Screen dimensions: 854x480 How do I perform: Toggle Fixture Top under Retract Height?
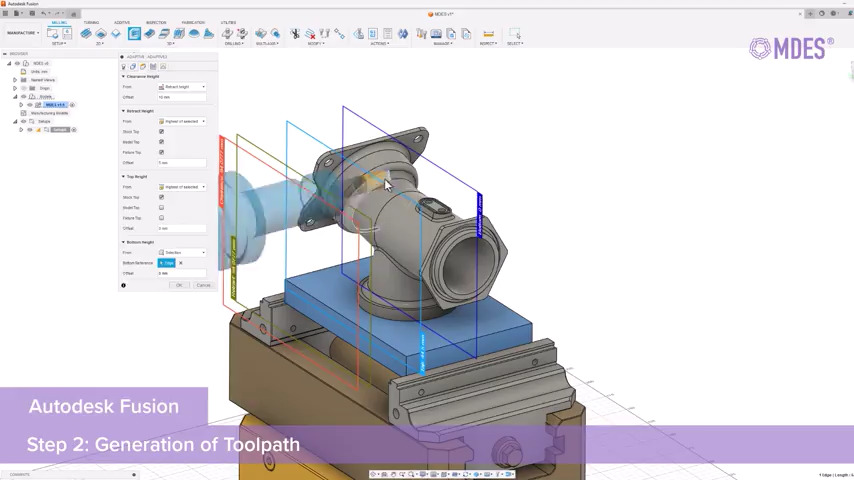pyautogui.click(x=161, y=152)
